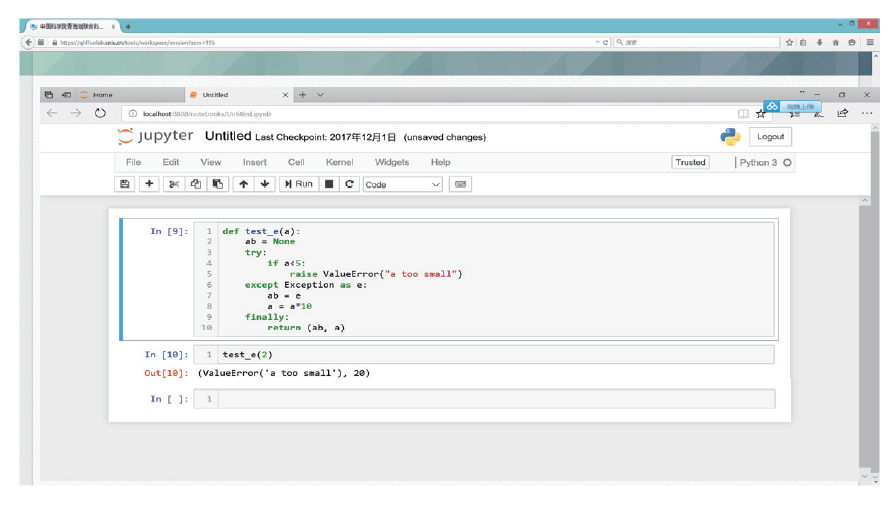
Task: Click the Edge address bar URL
Action: (x=207, y=114)
